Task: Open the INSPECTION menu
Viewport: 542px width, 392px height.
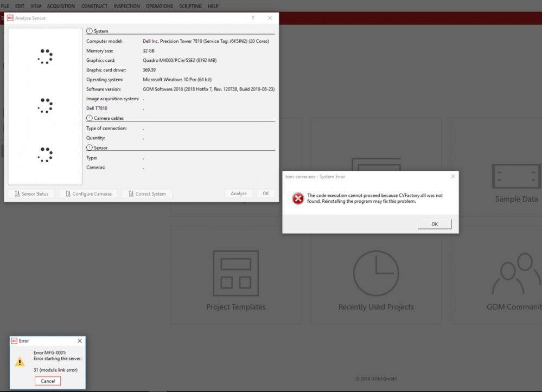Action: pyautogui.click(x=127, y=6)
